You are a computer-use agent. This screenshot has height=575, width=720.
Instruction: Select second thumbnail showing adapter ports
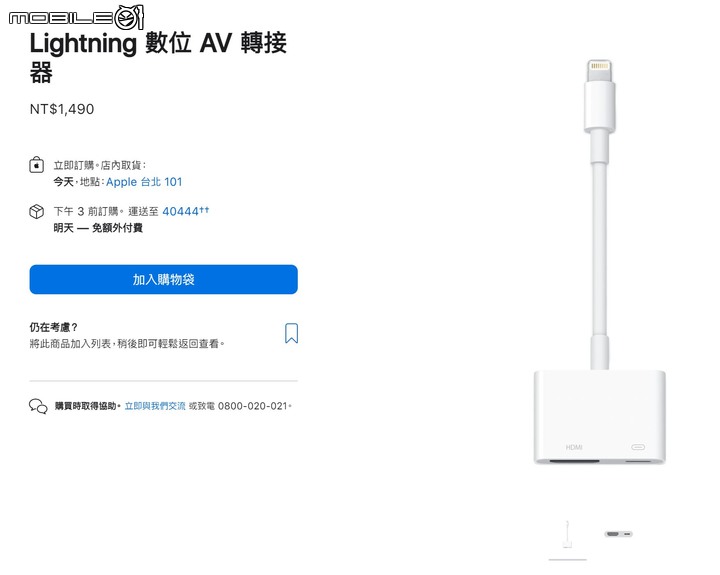pyautogui.click(x=619, y=534)
